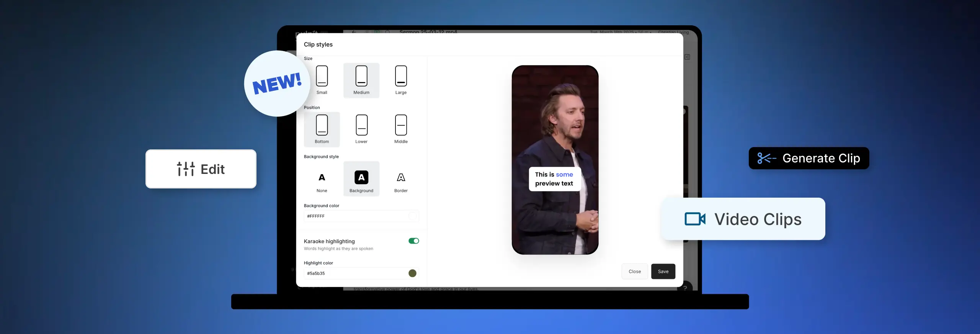
Task: Choose the Border background style
Action: click(401, 178)
